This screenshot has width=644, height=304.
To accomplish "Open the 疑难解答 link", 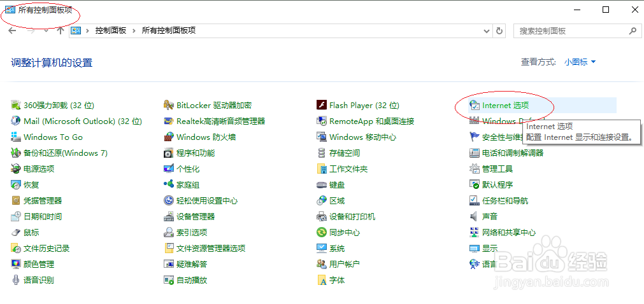I will (192, 264).
